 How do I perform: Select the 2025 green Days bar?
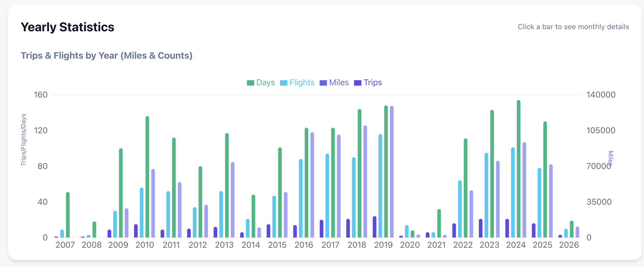point(545,180)
